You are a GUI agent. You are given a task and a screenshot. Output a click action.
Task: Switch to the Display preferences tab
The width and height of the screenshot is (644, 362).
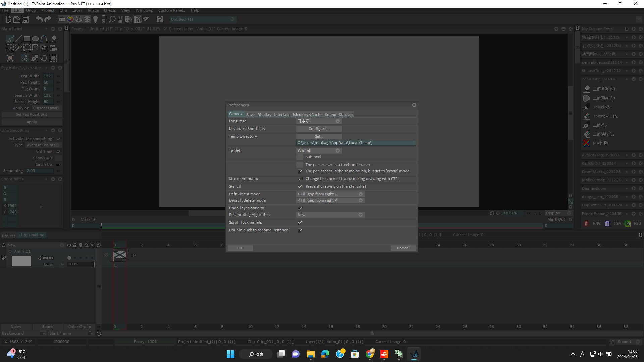click(264, 115)
